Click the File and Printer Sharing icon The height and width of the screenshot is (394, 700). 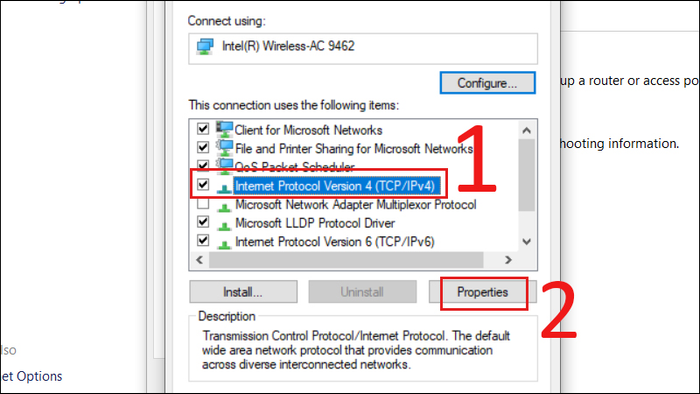point(225,148)
